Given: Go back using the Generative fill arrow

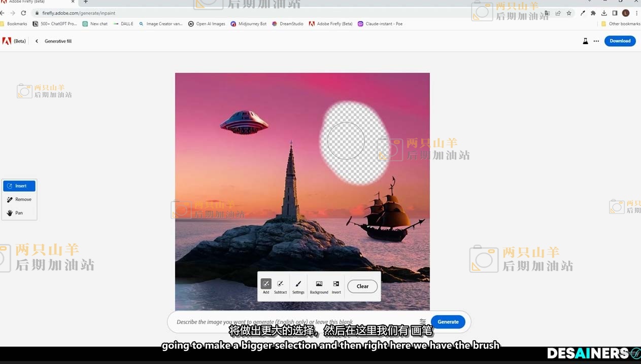Looking at the screenshot, I should pyautogui.click(x=37, y=41).
